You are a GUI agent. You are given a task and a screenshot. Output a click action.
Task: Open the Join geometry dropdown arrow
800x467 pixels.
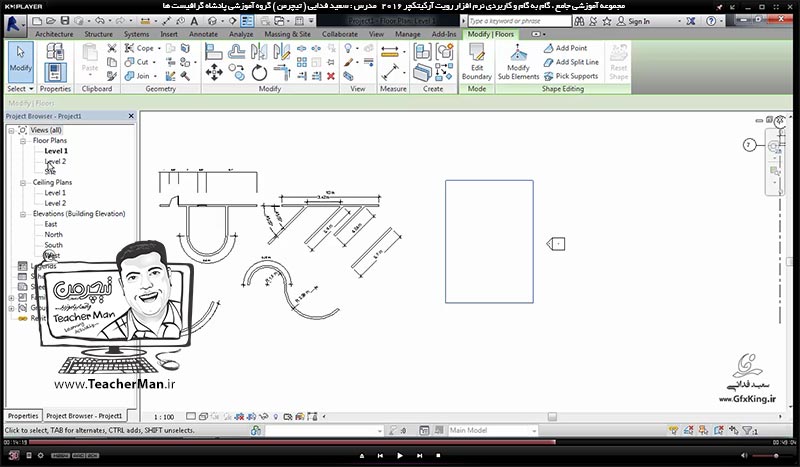click(x=155, y=76)
